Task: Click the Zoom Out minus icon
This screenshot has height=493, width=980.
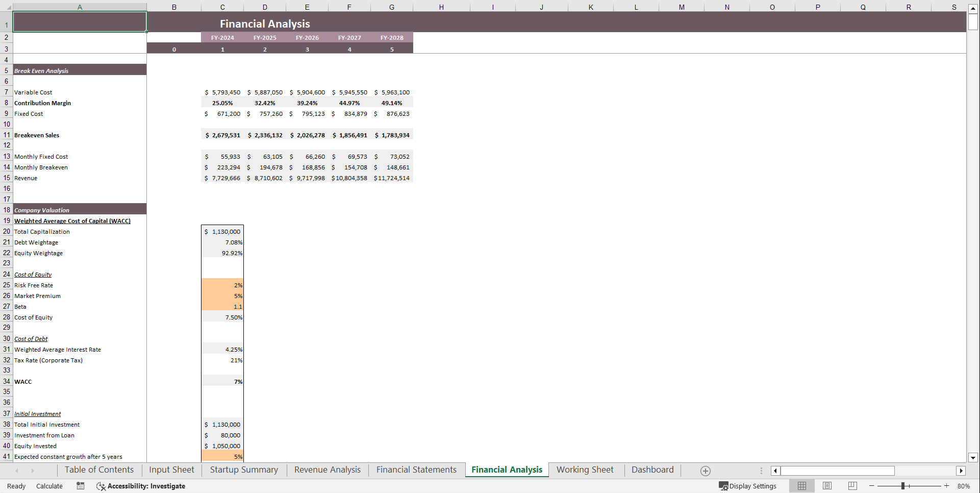Action: click(872, 486)
